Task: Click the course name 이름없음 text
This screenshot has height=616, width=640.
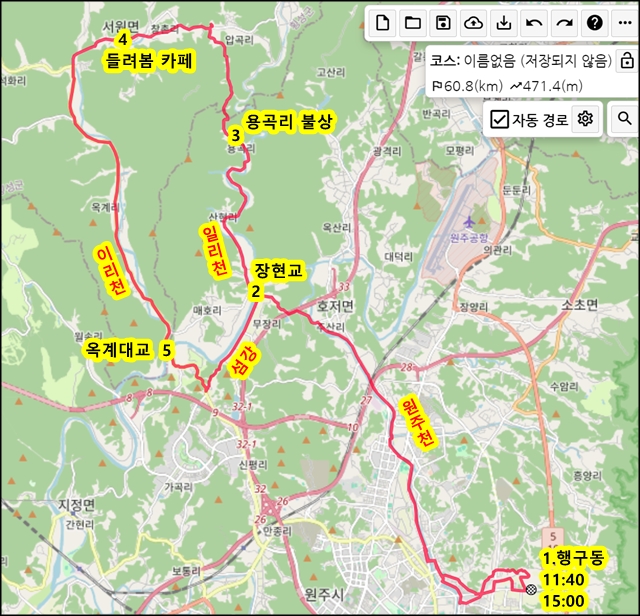Action: [x=490, y=61]
